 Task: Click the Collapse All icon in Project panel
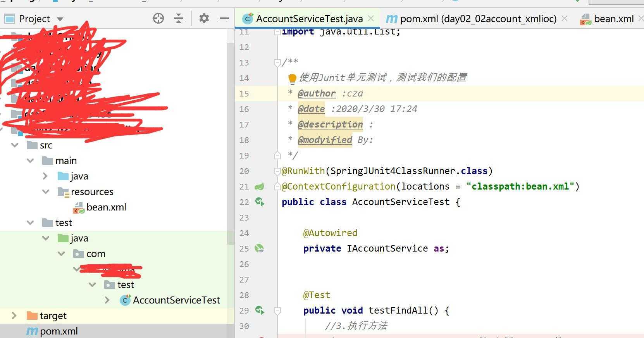pyautogui.click(x=179, y=18)
